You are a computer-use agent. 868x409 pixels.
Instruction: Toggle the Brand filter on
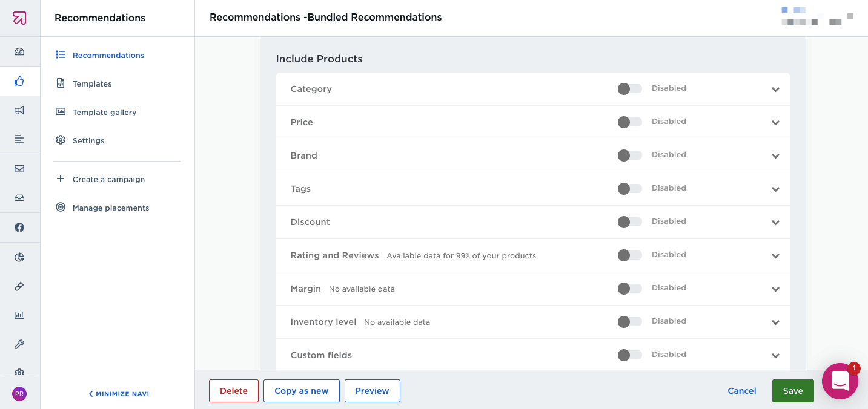click(x=629, y=155)
